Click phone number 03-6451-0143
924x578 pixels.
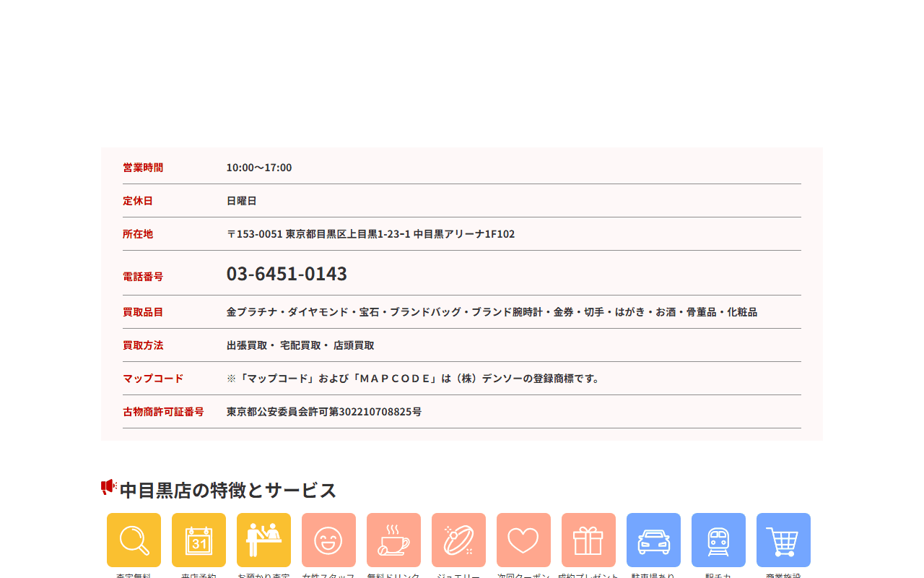coord(287,274)
